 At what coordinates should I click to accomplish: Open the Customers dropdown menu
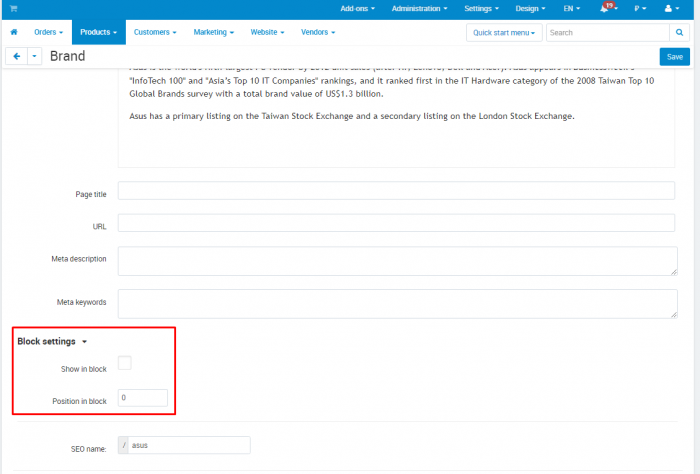[155, 32]
